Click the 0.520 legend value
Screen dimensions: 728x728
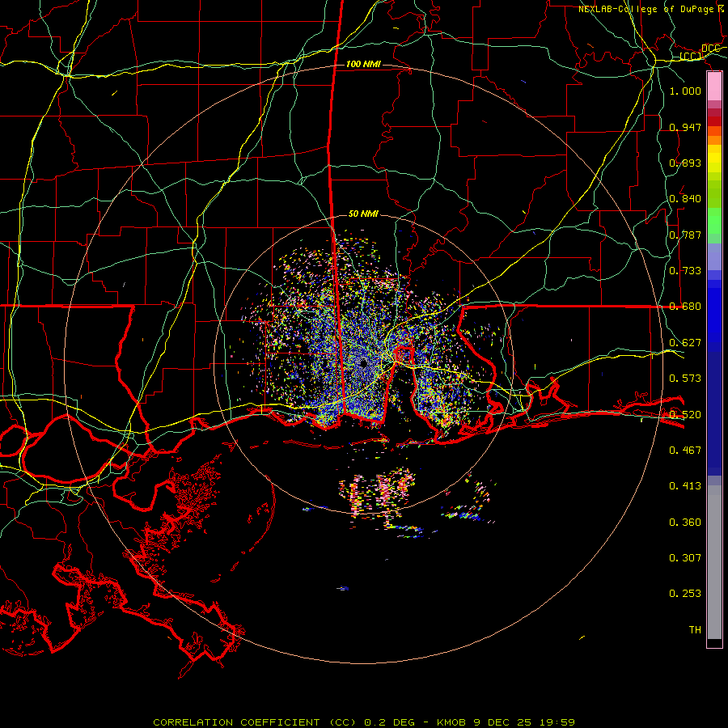coord(685,415)
